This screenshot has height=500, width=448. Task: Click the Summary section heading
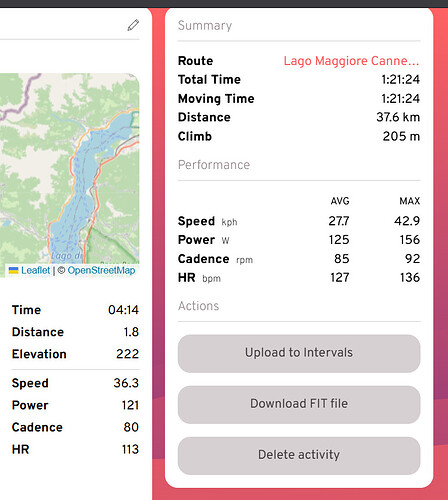click(x=205, y=26)
